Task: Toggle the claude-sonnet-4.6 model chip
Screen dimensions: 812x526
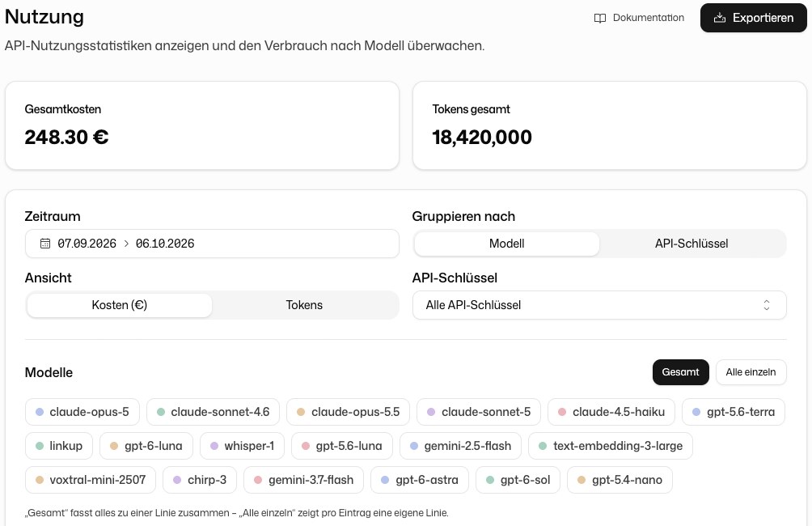Action: 213,412
